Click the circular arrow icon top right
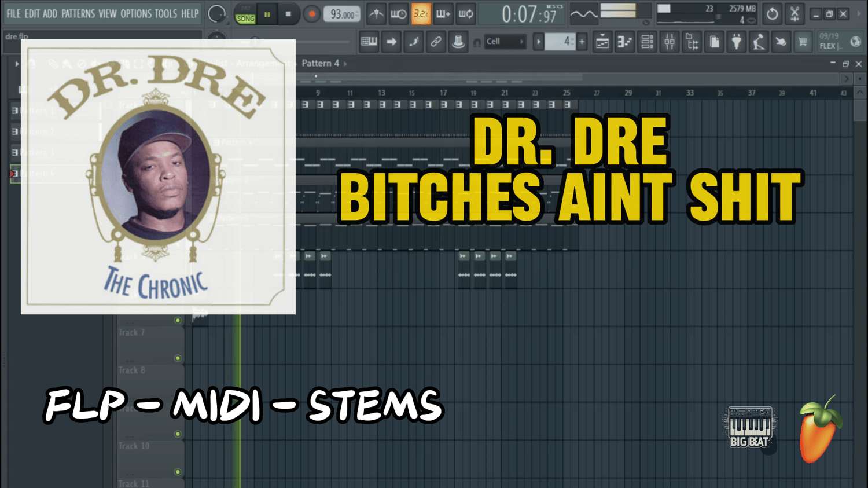Image resolution: width=868 pixels, height=488 pixels. click(x=773, y=14)
